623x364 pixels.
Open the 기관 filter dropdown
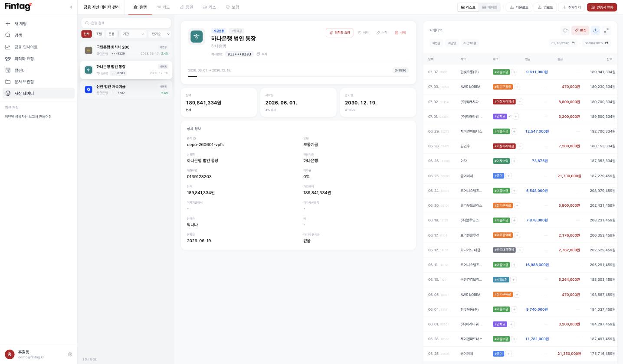[x=133, y=34]
